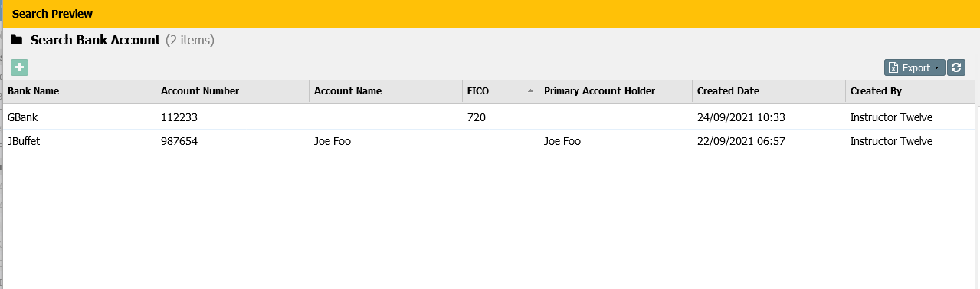Sort by FICO column header
The height and width of the screenshot is (289, 980).
coord(478,90)
